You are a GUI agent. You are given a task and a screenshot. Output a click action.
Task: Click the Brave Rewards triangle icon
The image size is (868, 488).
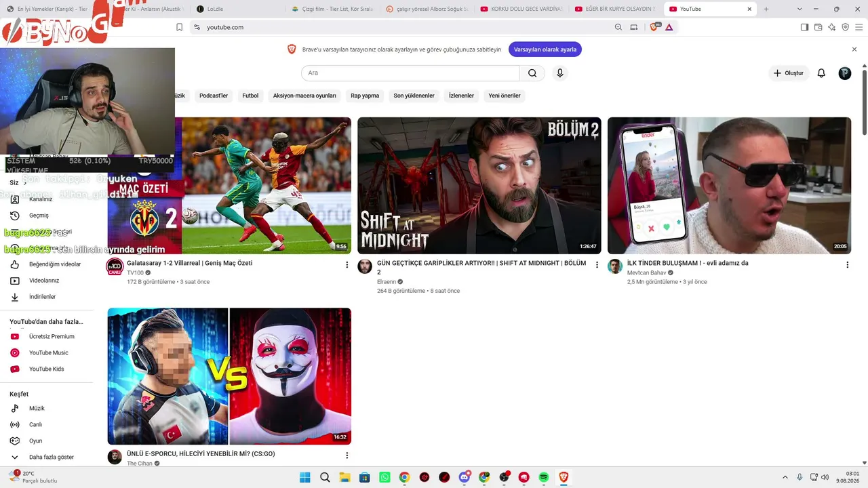coord(669,27)
